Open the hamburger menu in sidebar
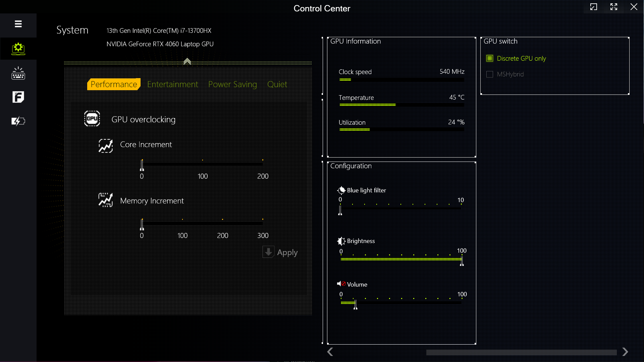The image size is (644, 362). (x=18, y=24)
